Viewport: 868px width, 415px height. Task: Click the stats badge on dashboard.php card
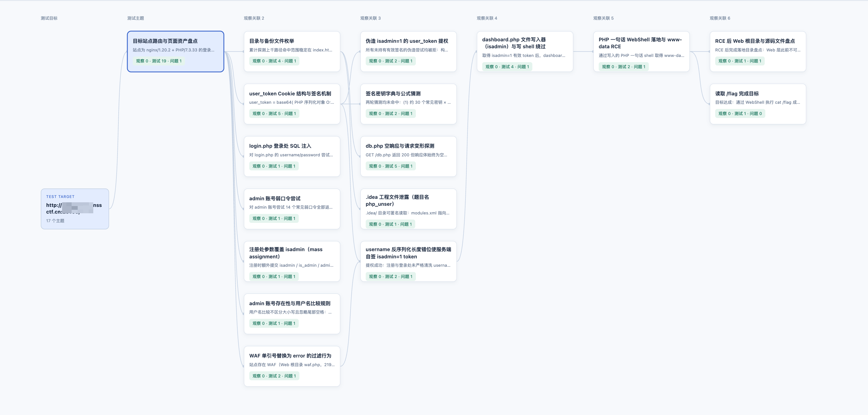click(507, 67)
